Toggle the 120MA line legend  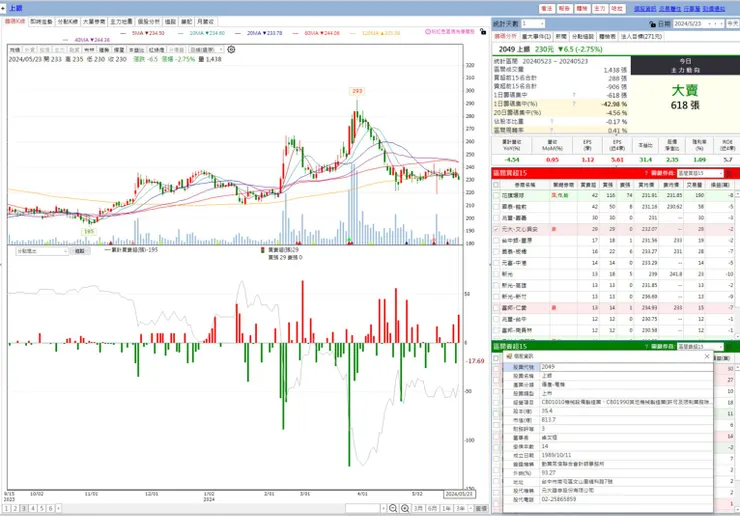click(374, 33)
